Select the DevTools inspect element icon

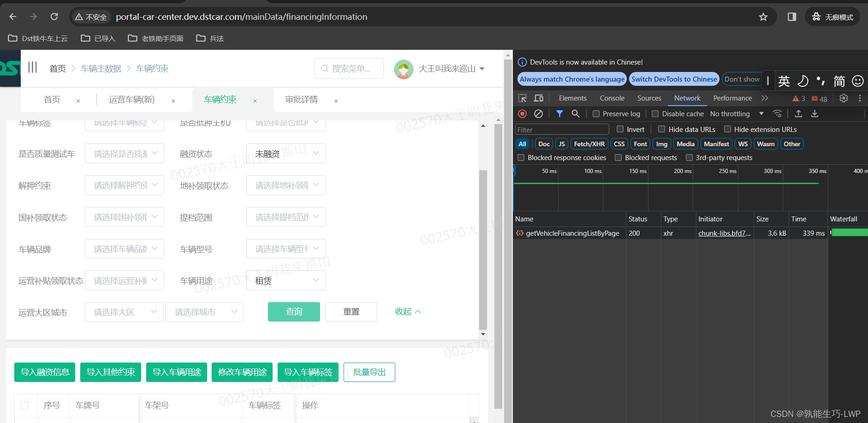(522, 98)
